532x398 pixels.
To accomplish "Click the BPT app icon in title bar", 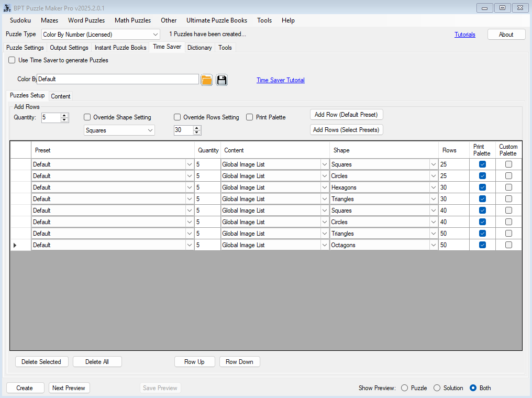I will (x=7, y=8).
